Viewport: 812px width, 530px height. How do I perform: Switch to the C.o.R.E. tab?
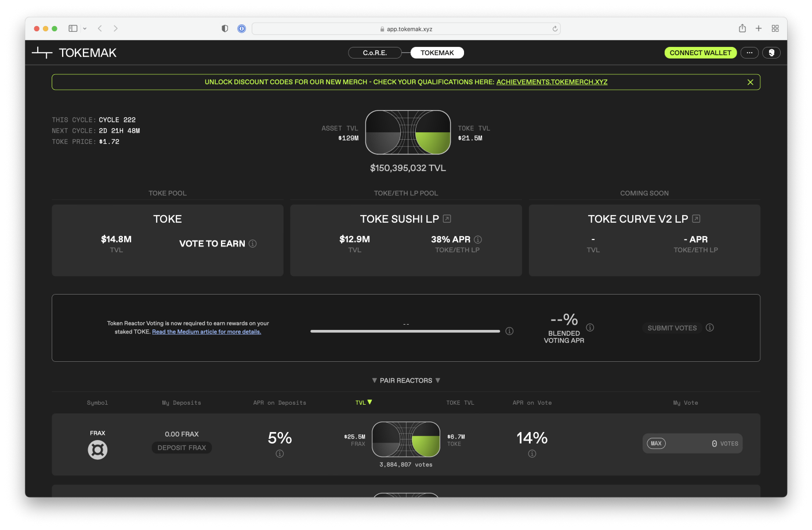point(375,53)
